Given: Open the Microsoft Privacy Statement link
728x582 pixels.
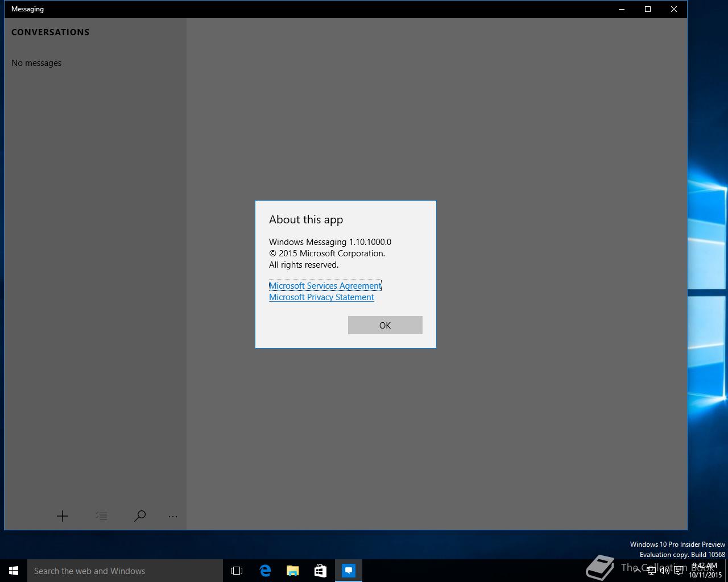Looking at the screenshot, I should [321, 297].
